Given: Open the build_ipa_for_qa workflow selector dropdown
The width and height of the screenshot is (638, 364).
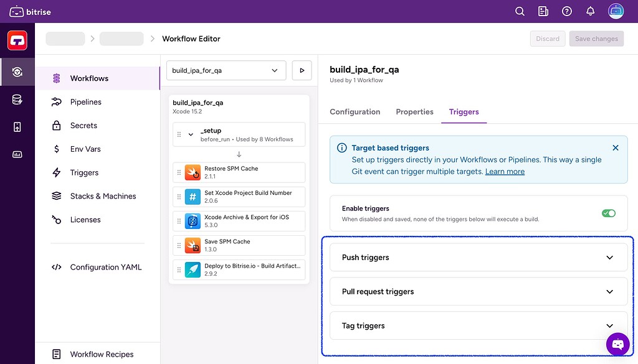Looking at the screenshot, I should click(226, 70).
